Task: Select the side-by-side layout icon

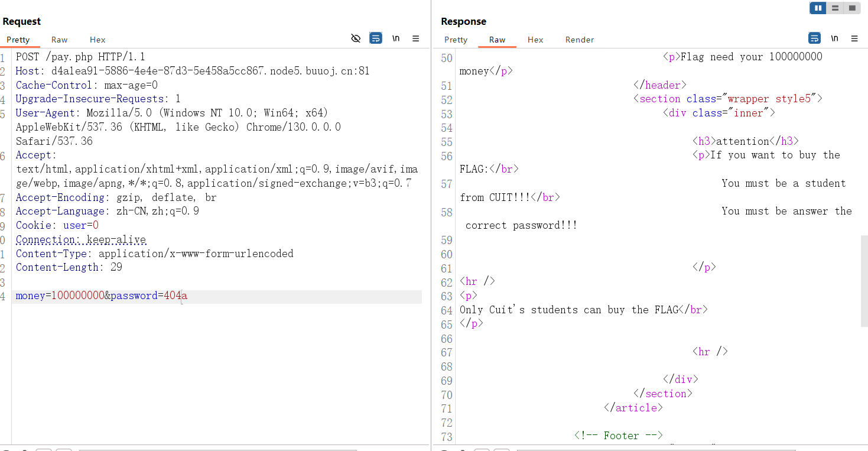Action: tap(818, 8)
